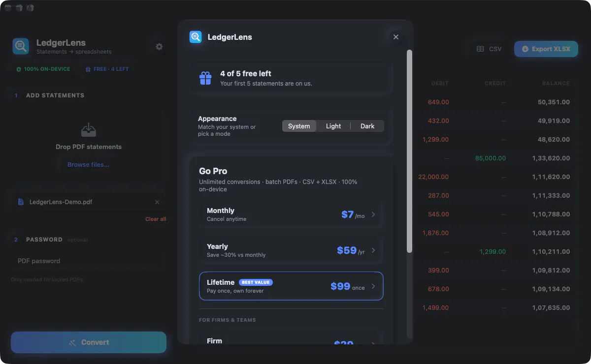Viewport: 591px width, 364px height.
Task: Click the 1,876.00 debit cell
Action: pyautogui.click(x=435, y=233)
